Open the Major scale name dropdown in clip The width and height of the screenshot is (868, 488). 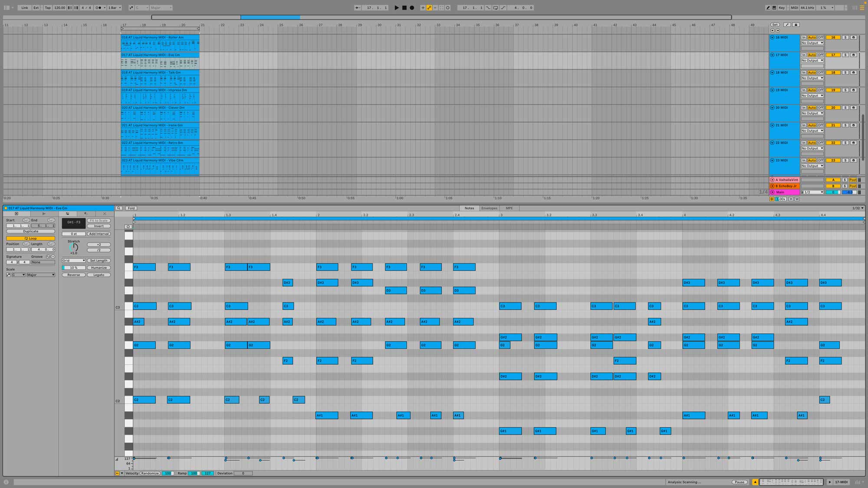[x=41, y=275]
